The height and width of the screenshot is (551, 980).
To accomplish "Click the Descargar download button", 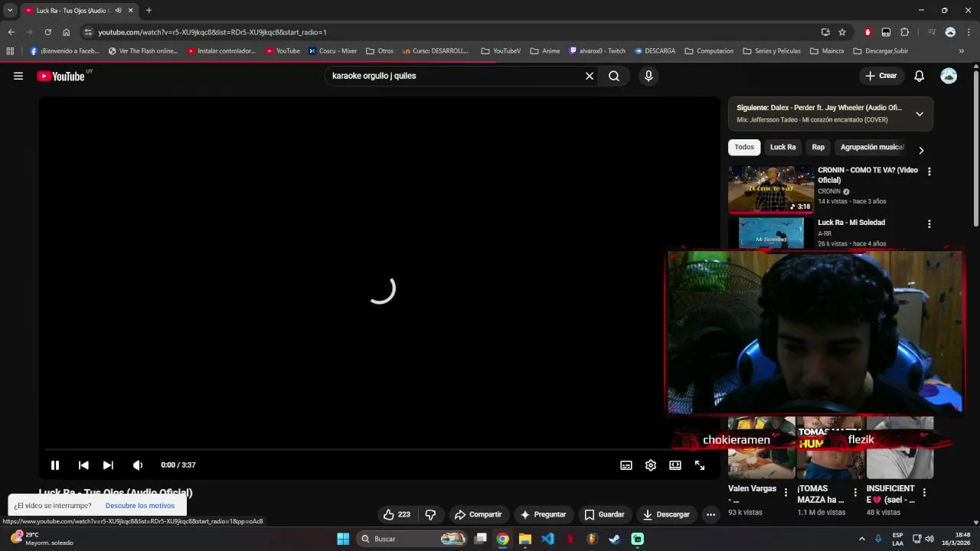I will pyautogui.click(x=666, y=514).
